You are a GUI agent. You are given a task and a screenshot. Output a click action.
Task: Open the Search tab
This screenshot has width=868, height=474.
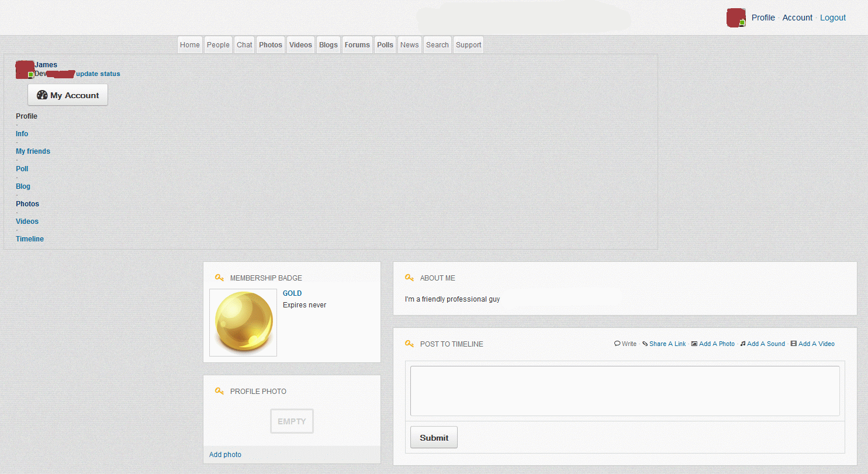coord(437,45)
